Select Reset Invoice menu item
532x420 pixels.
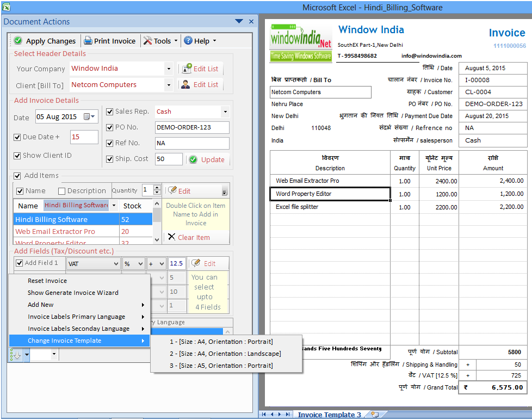79,281
